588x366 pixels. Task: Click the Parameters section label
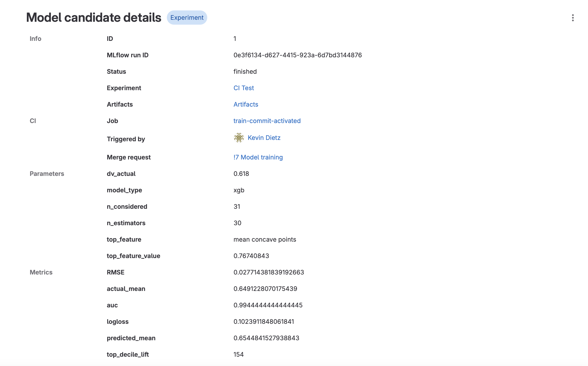(x=47, y=173)
